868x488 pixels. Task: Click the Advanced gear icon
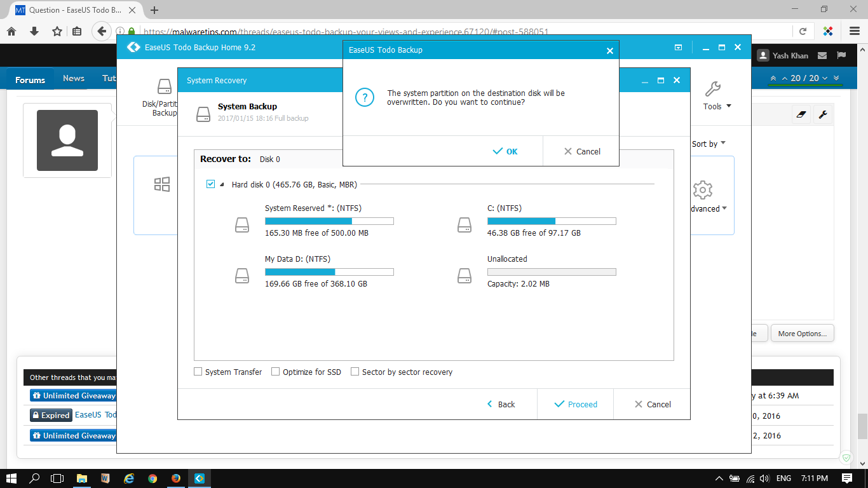click(702, 189)
